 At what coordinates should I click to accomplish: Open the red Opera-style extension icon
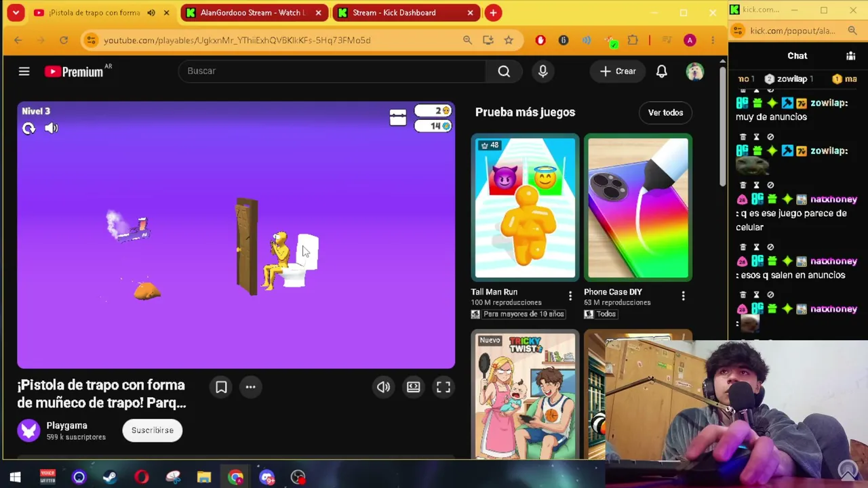coord(540,41)
